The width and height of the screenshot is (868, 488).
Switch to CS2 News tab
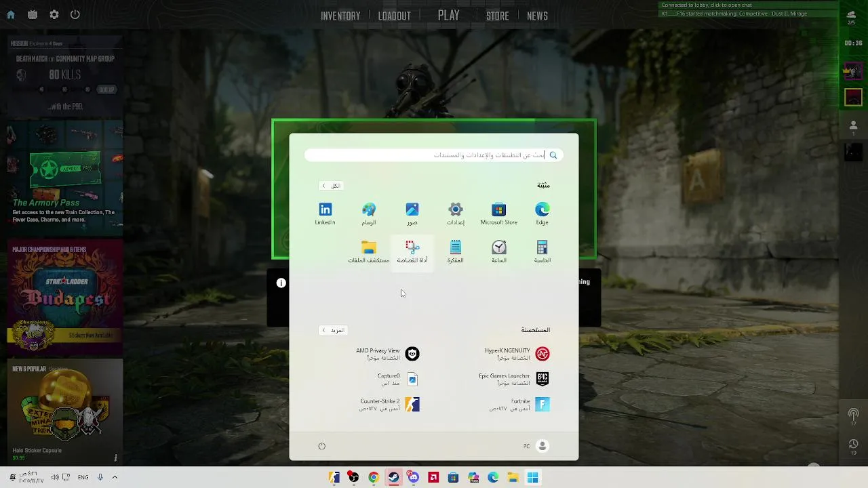(537, 16)
